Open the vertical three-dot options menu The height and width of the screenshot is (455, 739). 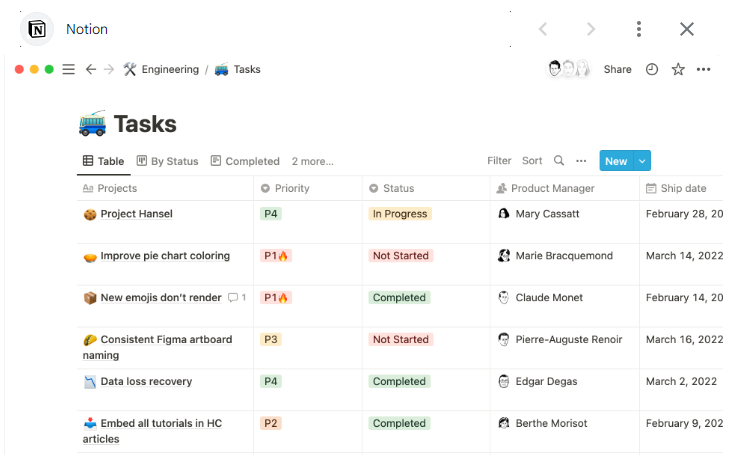639,29
